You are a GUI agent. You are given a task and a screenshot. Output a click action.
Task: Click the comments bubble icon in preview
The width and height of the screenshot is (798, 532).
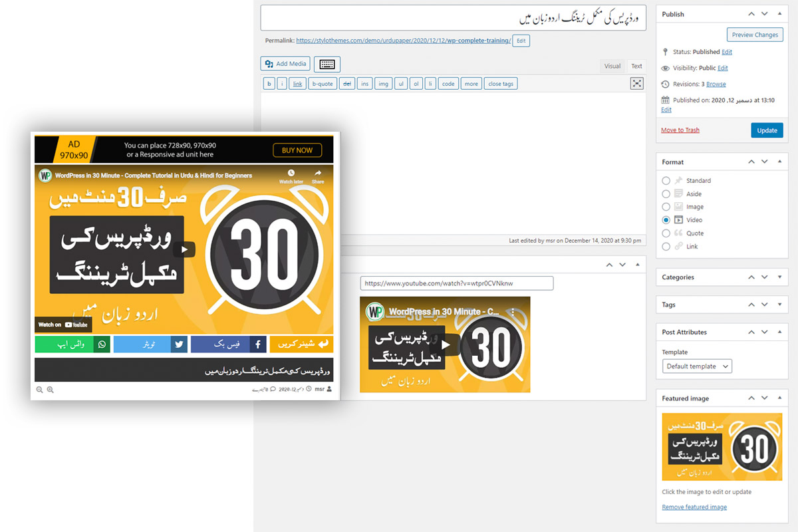coord(273,389)
